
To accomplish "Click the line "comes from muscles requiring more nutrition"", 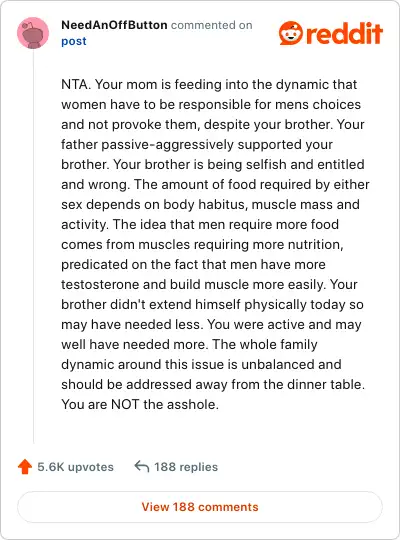I will click(202, 245).
